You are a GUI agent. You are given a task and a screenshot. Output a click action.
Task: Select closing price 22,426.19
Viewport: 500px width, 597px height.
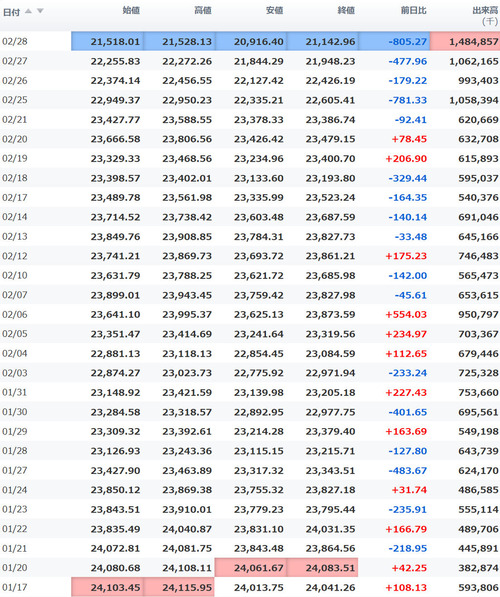(330, 81)
